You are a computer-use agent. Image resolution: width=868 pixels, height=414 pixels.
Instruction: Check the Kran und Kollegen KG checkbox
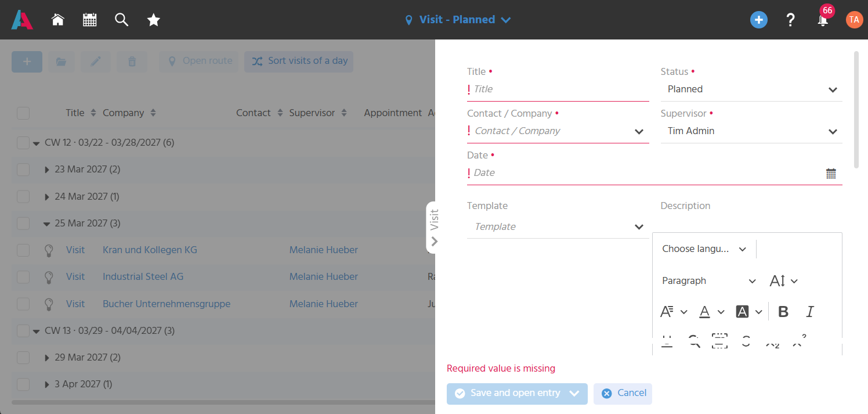(x=23, y=250)
